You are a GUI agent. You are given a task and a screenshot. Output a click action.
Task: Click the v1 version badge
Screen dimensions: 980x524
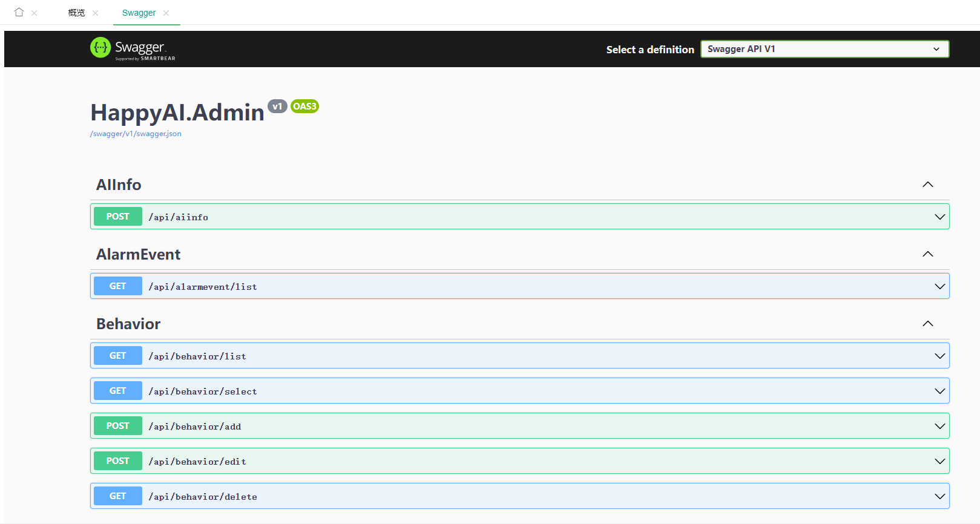pyautogui.click(x=277, y=106)
